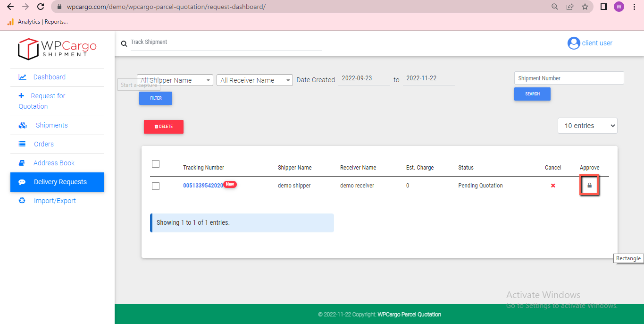
Task: Click the red X cancel icon for demo shipper
Action: (553, 186)
